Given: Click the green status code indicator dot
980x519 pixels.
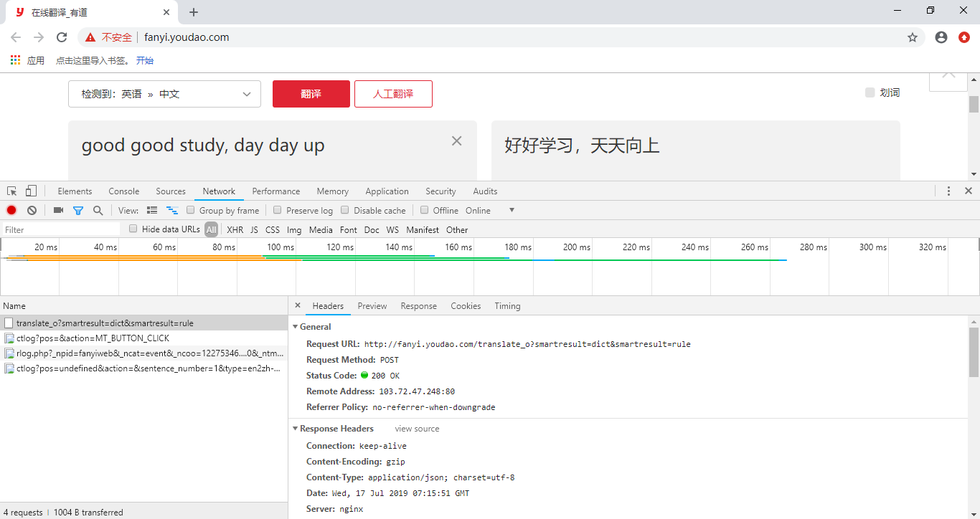Looking at the screenshot, I should (x=364, y=375).
